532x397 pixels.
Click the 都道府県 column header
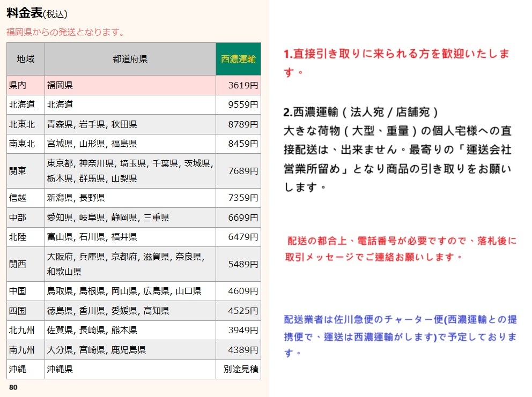click(x=129, y=59)
